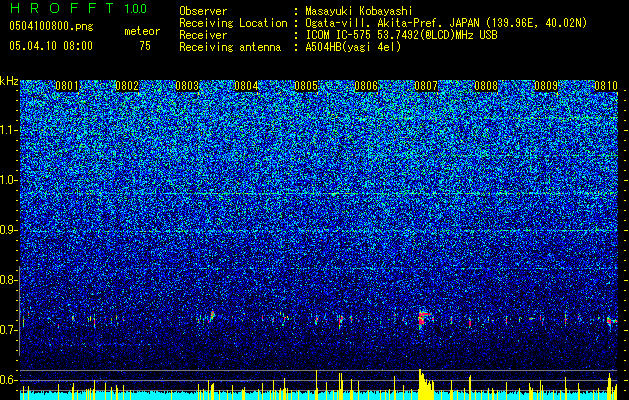Click the ICOM IC-575 receiver description
The width and height of the screenshot is (629, 400).
(401, 35)
